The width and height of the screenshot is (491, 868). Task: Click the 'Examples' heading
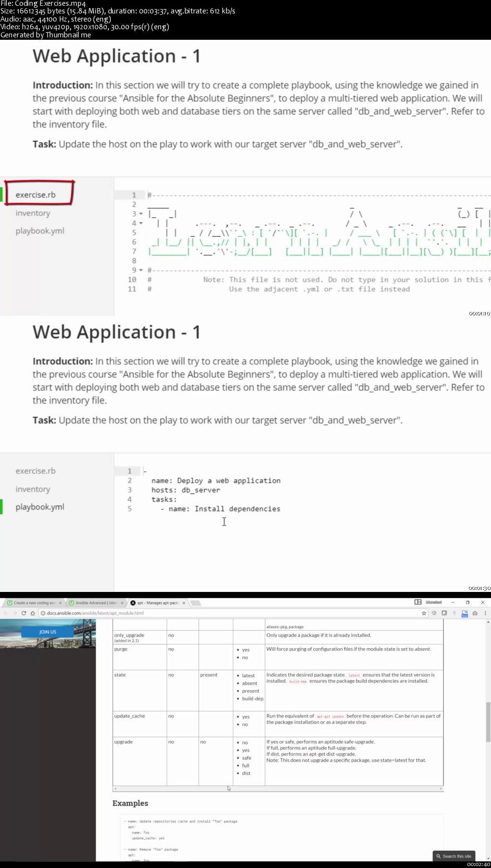(130, 803)
